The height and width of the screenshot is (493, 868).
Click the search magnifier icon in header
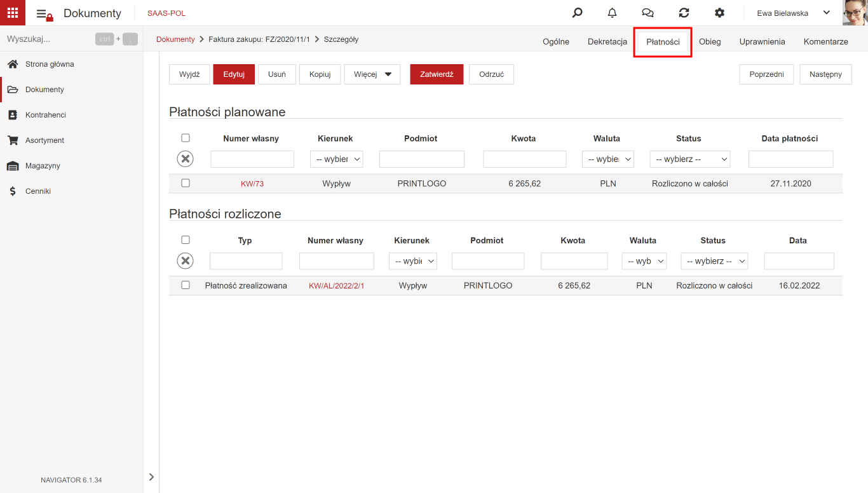pyautogui.click(x=577, y=13)
